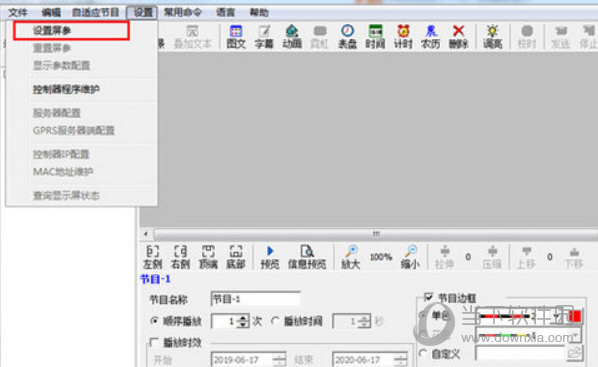Align region to 右侧 (right)
Image resolution: width=598 pixels, height=367 pixels.
[x=180, y=257]
